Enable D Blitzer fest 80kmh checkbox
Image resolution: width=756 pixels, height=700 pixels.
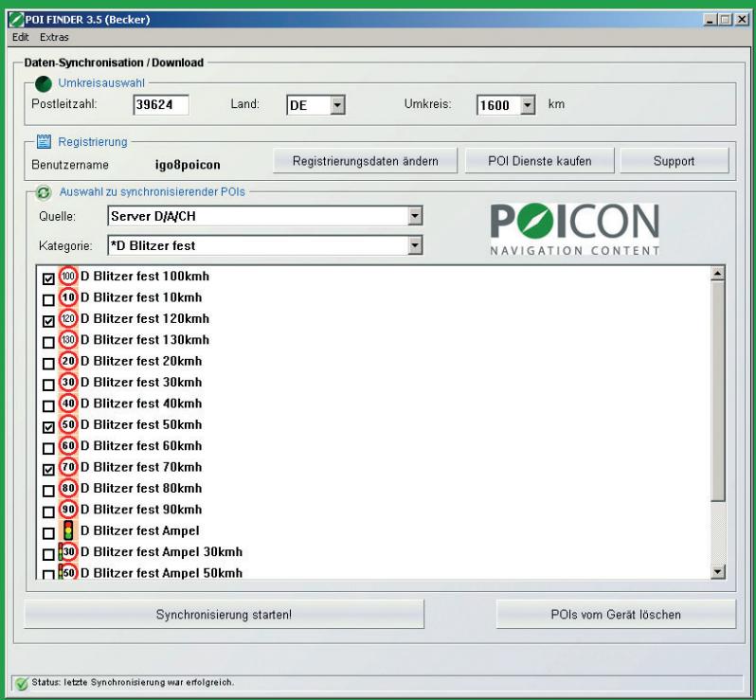[48, 491]
